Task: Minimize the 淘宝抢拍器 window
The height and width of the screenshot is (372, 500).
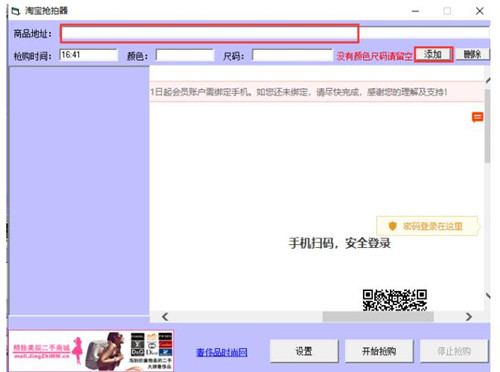Action: click(415, 11)
